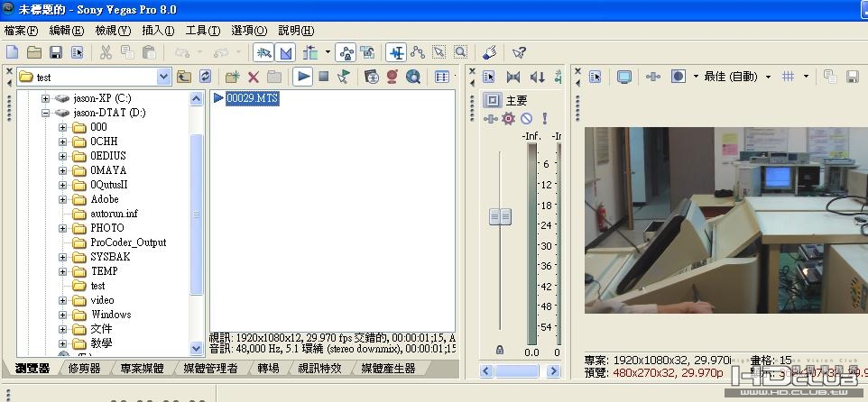
Task: Toggle Auto Preview in explorer toolbar
Action: coord(344,77)
